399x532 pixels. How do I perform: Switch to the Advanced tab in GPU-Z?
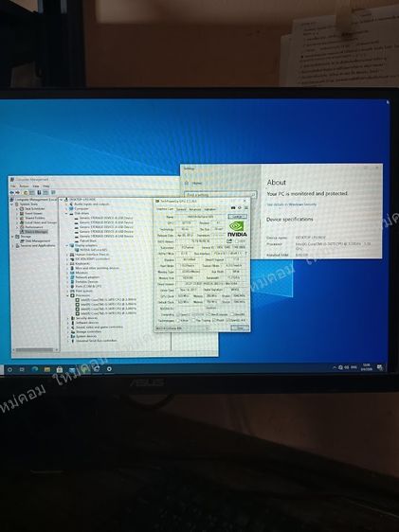click(x=195, y=209)
